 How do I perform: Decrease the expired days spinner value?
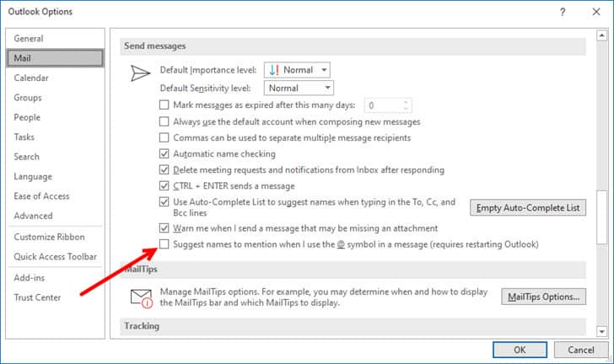click(406, 109)
